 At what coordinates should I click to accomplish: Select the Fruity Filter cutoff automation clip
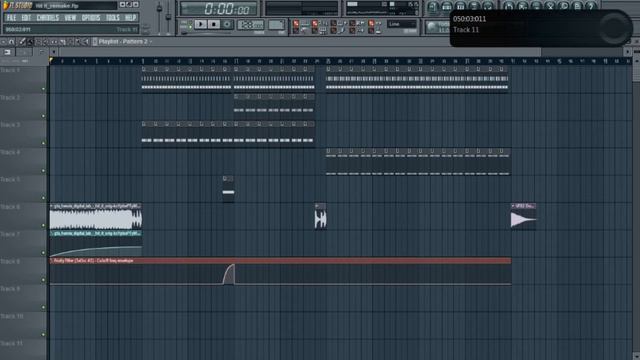coord(280,271)
